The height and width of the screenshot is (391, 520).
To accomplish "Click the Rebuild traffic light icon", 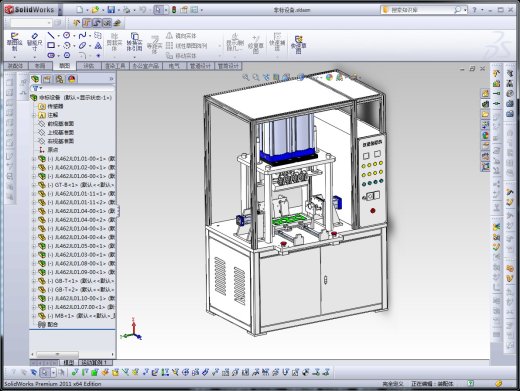I will point(174,10).
